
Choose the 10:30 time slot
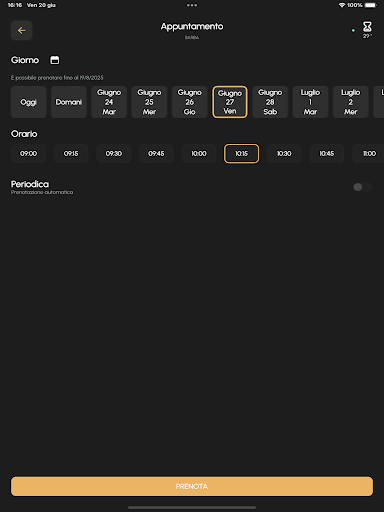coord(284,154)
